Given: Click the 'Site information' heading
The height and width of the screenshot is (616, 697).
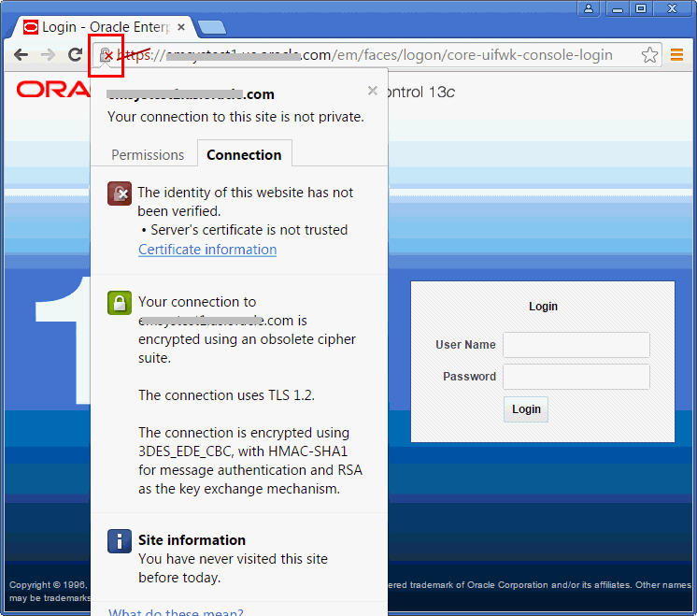Looking at the screenshot, I should point(192,540).
